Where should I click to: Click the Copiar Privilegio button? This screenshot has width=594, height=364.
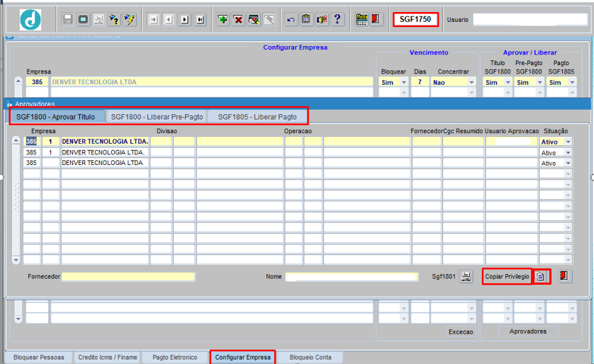coord(507,277)
